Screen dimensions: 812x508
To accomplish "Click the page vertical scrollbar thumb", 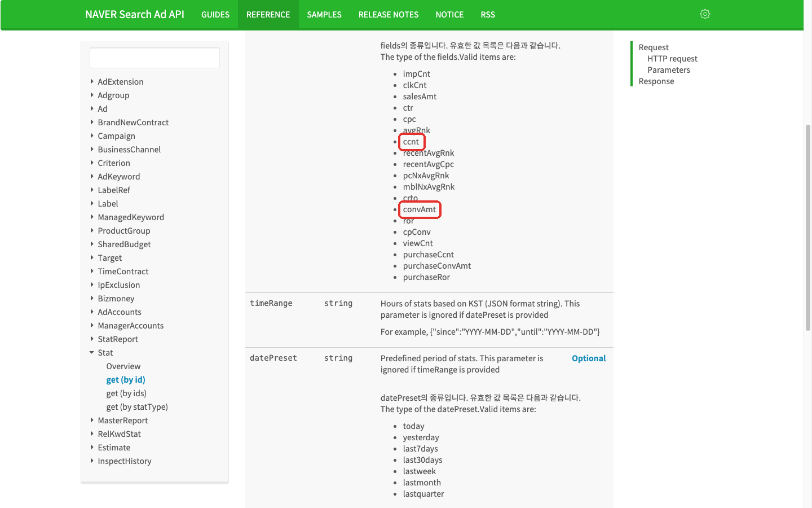I will click(x=808, y=227).
